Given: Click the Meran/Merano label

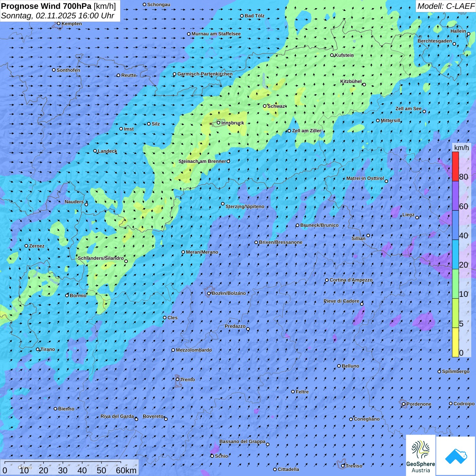Looking at the screenshot, I should tap(202, 252).
